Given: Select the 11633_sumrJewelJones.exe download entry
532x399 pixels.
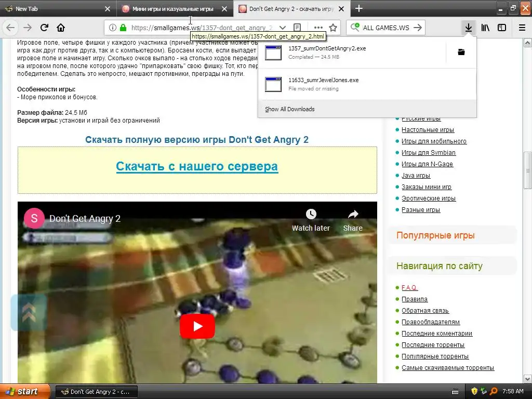Looking at the screenshot, I should coord(367,84).
